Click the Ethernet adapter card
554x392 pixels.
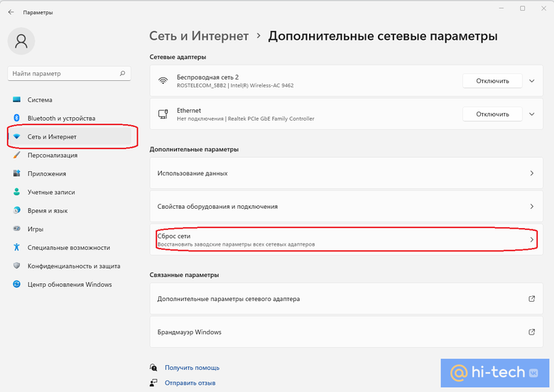point(347,114)
